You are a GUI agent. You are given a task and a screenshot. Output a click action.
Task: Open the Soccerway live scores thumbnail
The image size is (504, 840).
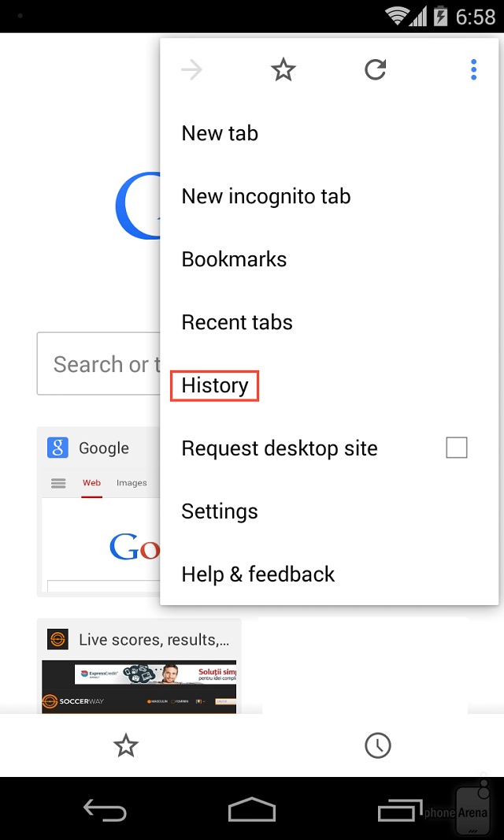[x=139, y=674]
